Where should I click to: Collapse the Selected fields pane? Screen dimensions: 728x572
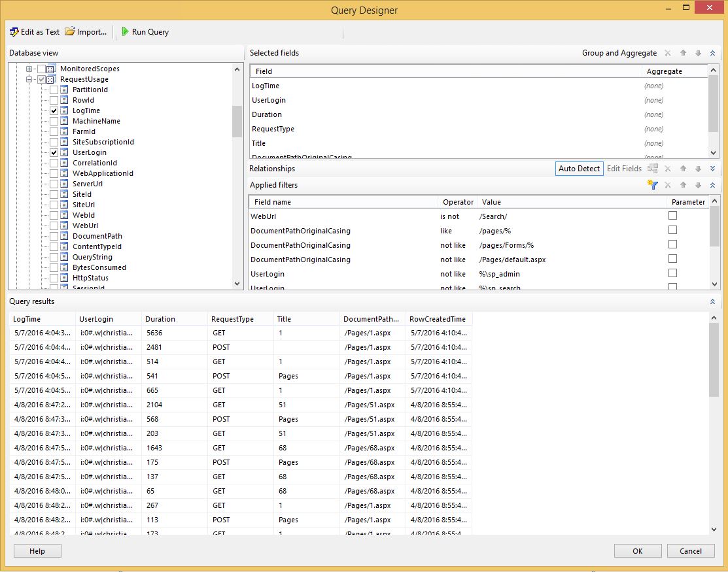(x=713, y=53)
